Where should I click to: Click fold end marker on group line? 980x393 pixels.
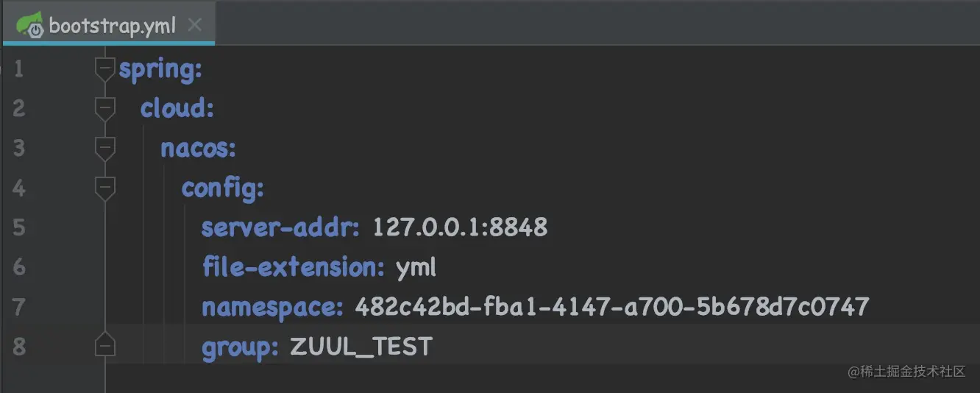(106, 345)
